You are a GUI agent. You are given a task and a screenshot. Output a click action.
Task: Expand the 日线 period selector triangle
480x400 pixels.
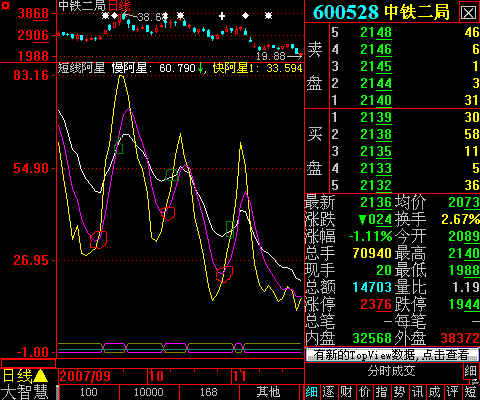41,376
